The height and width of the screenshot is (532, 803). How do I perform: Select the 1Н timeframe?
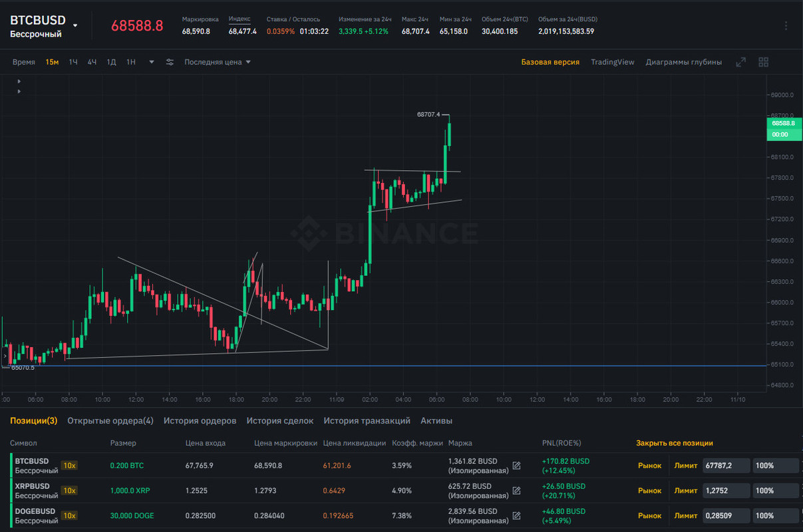point(131,62)
